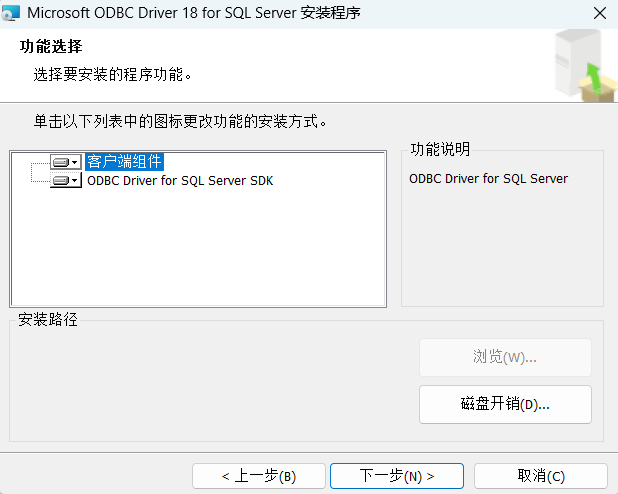Screen dimensions: 618x494
Task: Open install-mode dropdown for ODBC Driver SDK
Action: [66, 180]
